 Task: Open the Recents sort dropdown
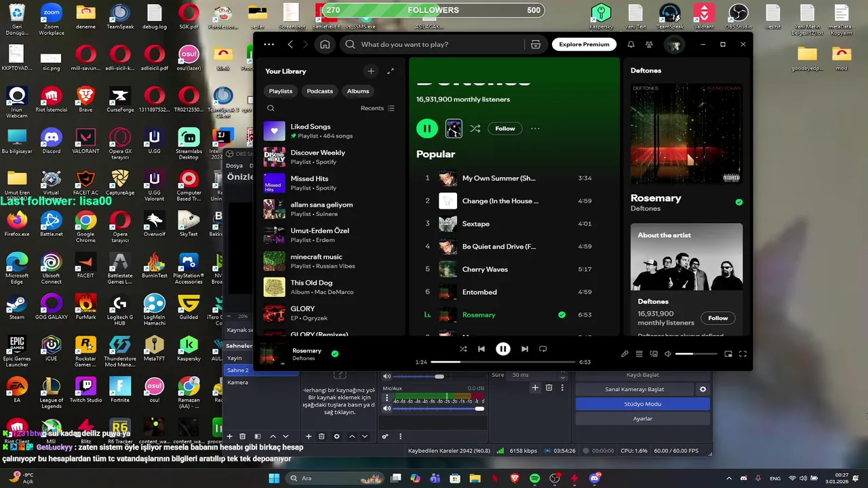point(378,108)
